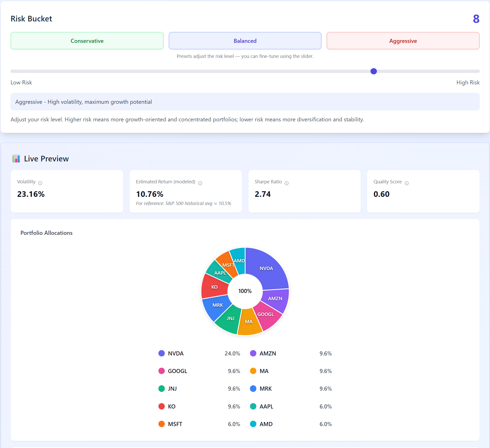Select the Aggressive risk preset
490x448 pixels.
click(x=403, y=41)
